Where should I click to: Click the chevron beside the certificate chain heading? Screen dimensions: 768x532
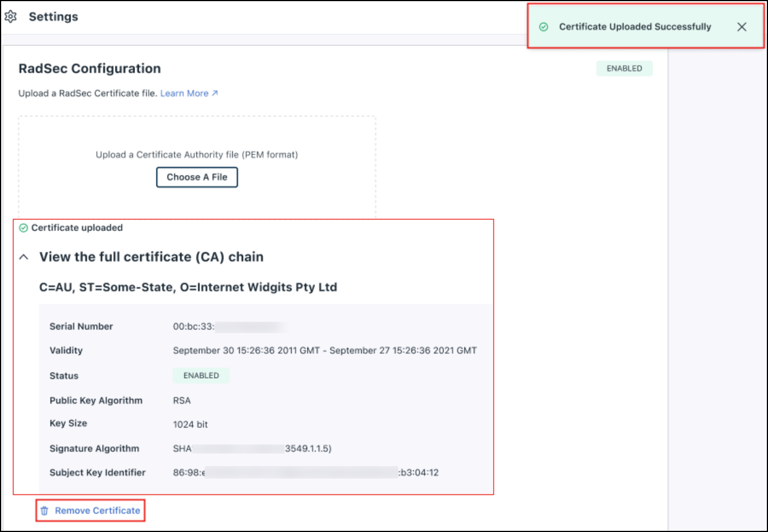[x=23, y=256]
